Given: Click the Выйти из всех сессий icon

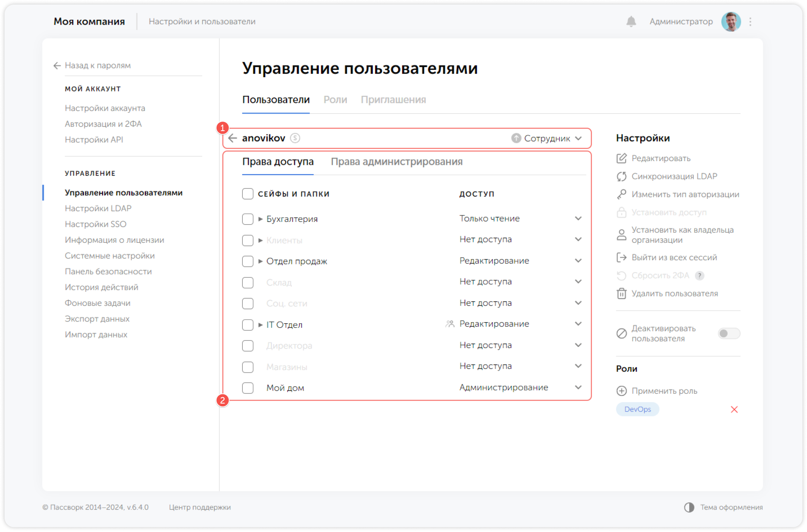Looking at the screenshot, I should pos(622,257).
